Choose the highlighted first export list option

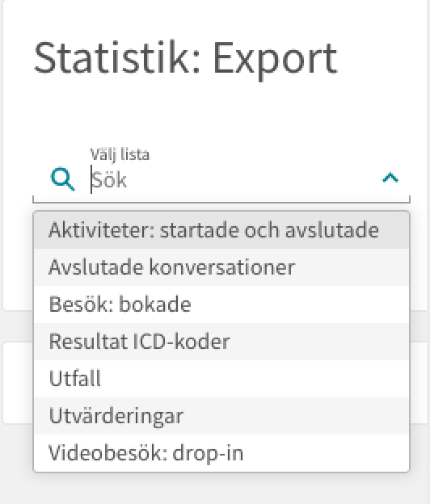[x=221, y=230]
